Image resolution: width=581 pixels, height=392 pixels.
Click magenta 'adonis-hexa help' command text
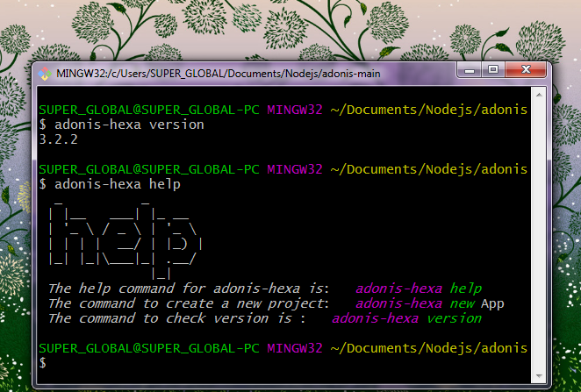click(419, 289)
